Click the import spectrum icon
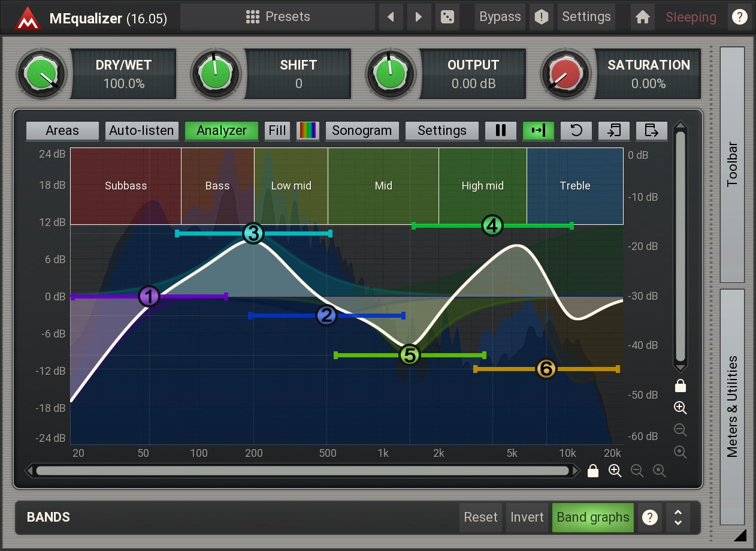 [614, 131]
